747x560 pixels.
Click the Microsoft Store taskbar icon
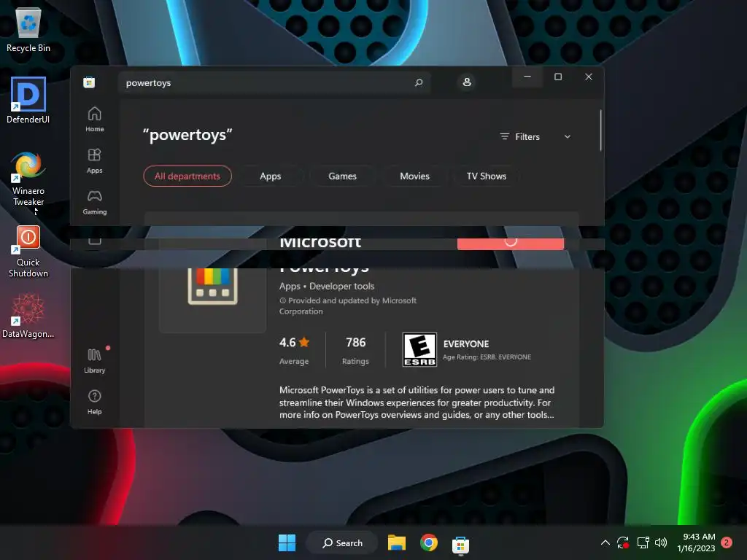460,544
